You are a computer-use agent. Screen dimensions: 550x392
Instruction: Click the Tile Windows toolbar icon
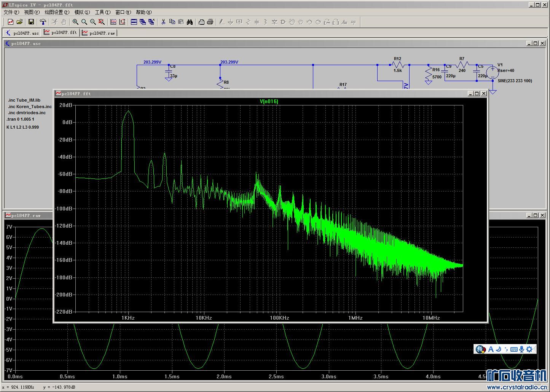pos(134,22)
